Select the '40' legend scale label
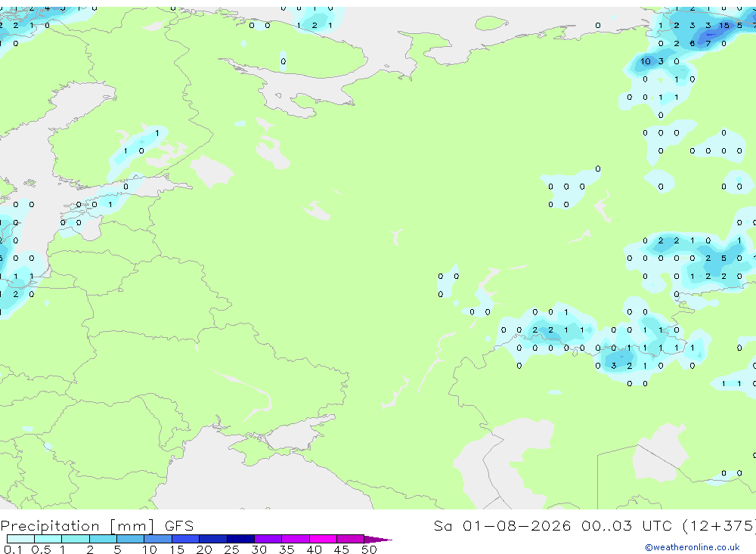 (x=314, y=549)
